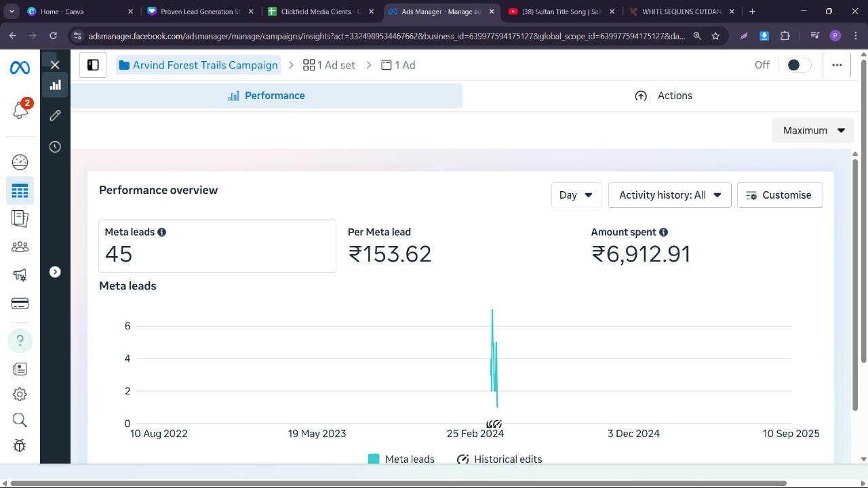Click the Meta leads metric card
This screenshot has width=868, height=488.
click(x=217, y=245)
